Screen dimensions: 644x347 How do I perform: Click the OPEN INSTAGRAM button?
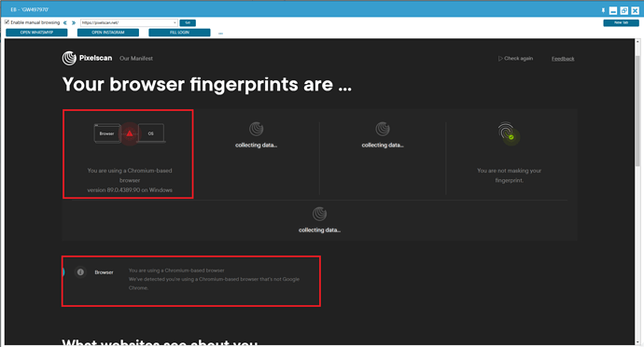[x=108, y=33]
